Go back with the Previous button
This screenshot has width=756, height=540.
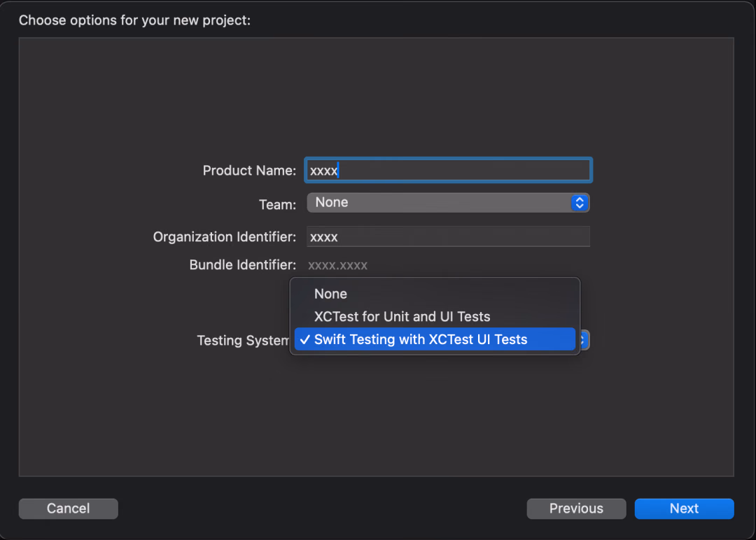(x=576, y=509)
